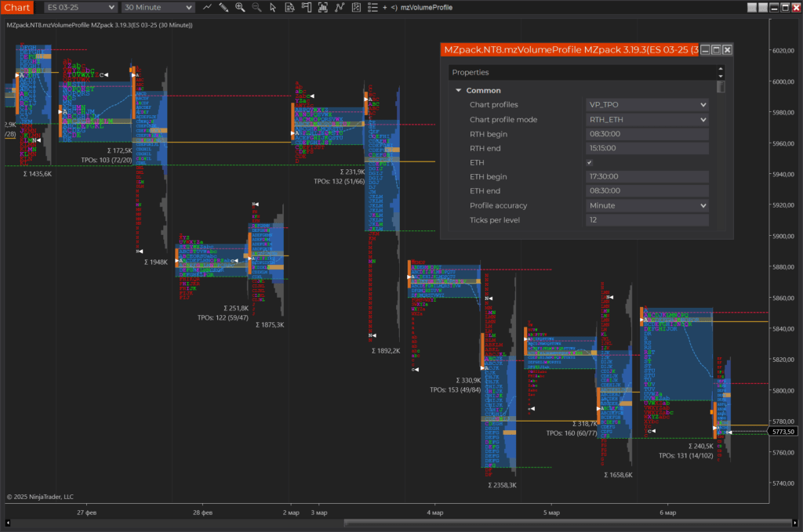Open the ES 03-25 instrument selector
Viewport: 803px width, 532px height.
point(81,7)
